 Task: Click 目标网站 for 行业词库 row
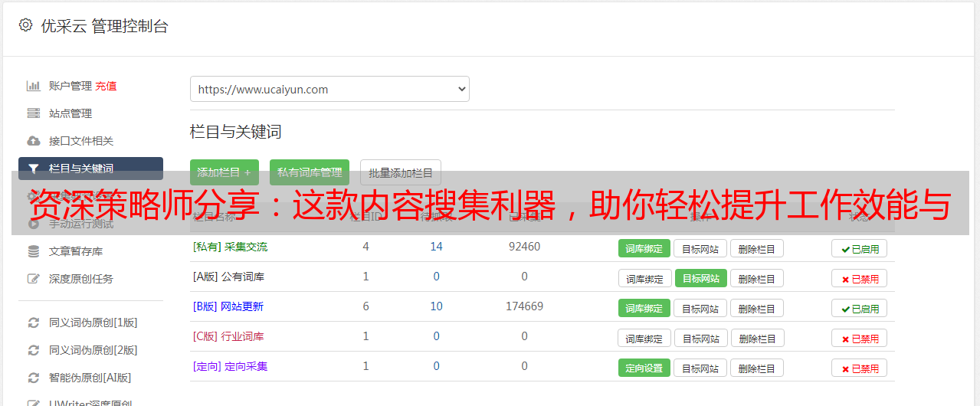701,338
